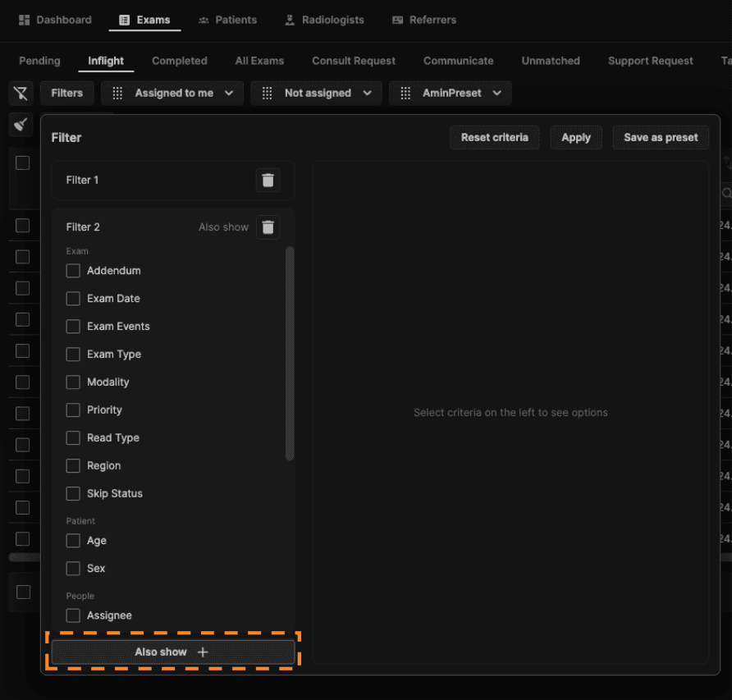Click Save as preset button
This screenshot has width=732, height=700.
pyautogui.click(x=661, y=138)
